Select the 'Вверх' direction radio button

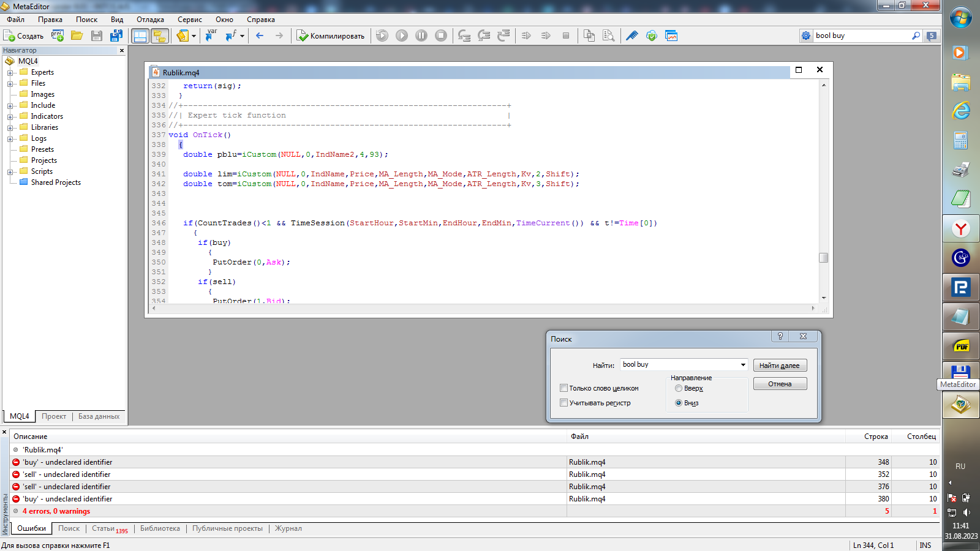(x=679, y=388)
